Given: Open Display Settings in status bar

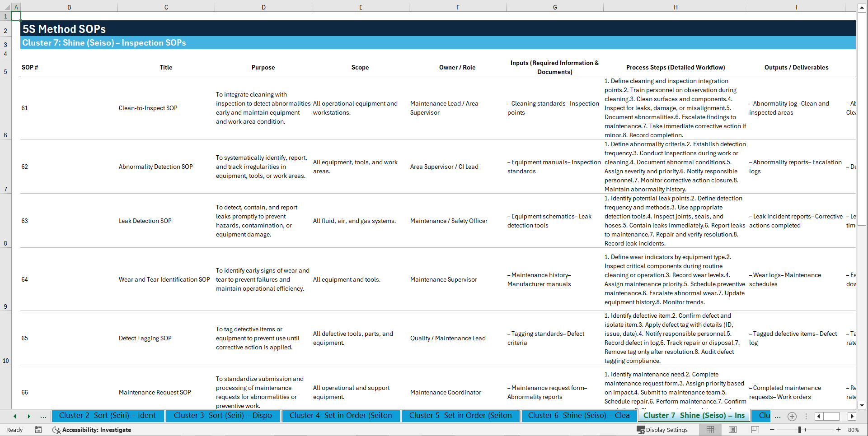Looking at the screenshot, I should 663,430.
